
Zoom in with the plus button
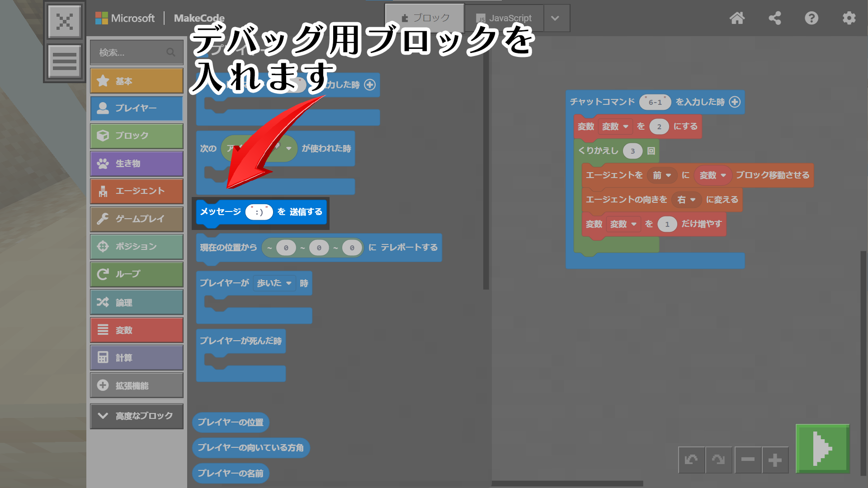coord(775,460)
